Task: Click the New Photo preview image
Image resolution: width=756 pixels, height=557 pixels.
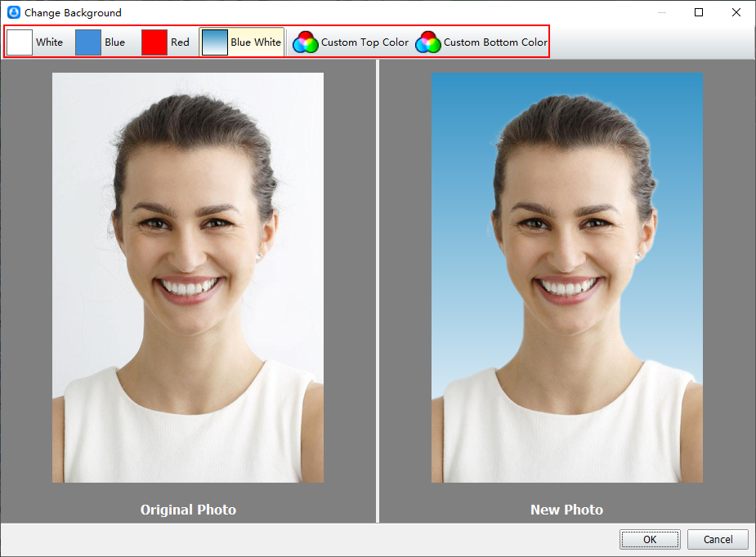Action: coord(567,278)
